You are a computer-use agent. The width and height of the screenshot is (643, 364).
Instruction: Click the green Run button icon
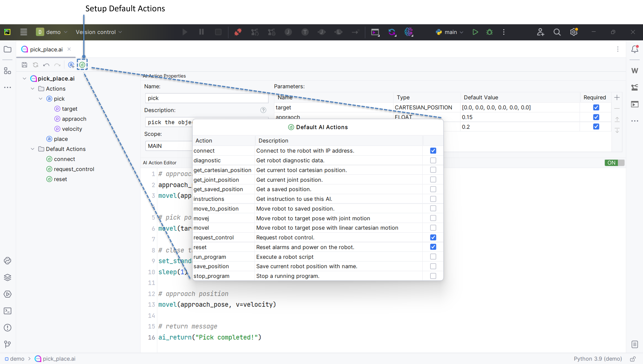point(475,32)
